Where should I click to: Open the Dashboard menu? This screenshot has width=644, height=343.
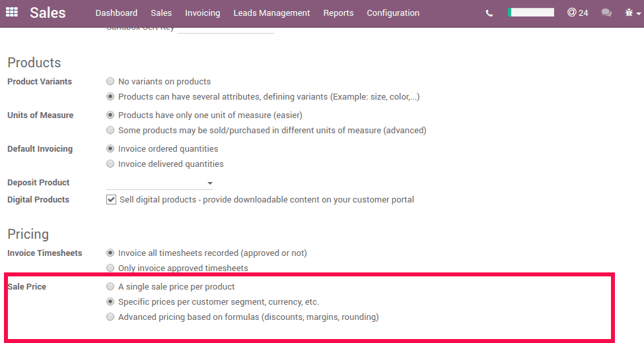[x=116, y=13]
